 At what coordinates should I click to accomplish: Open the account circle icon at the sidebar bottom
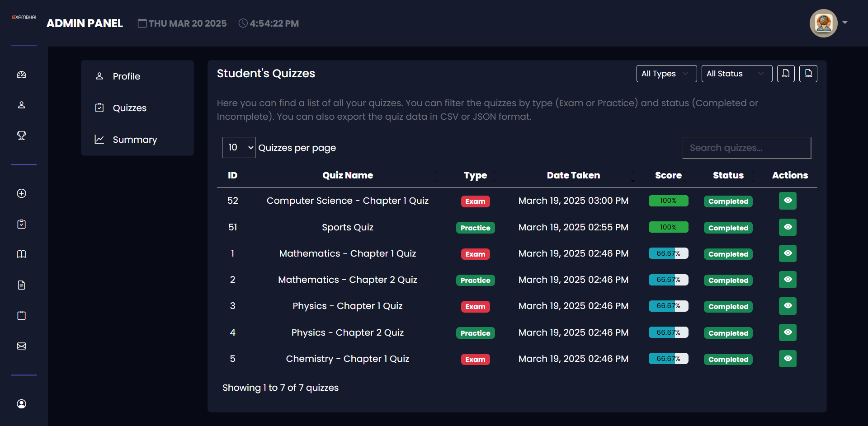21,404
